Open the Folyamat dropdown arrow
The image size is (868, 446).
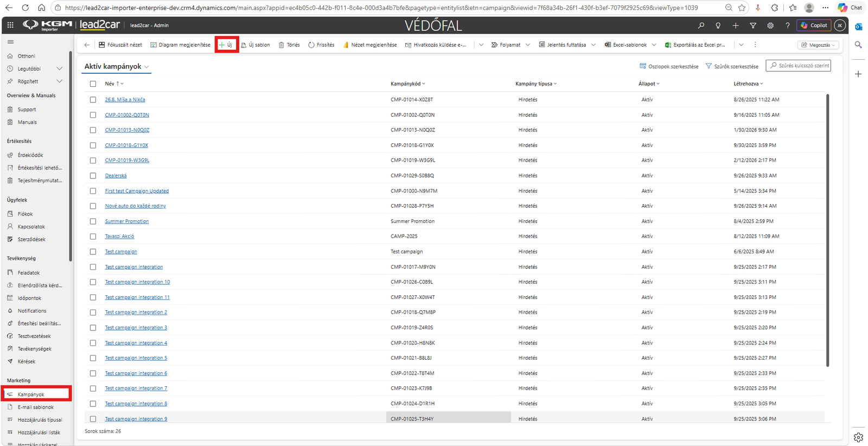(527, 45)
